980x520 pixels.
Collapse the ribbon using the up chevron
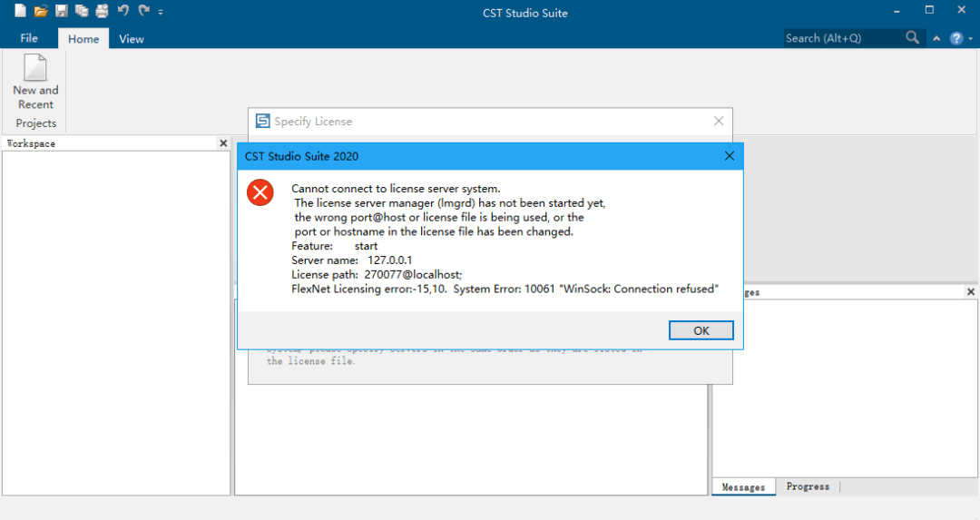click(936, 38)
